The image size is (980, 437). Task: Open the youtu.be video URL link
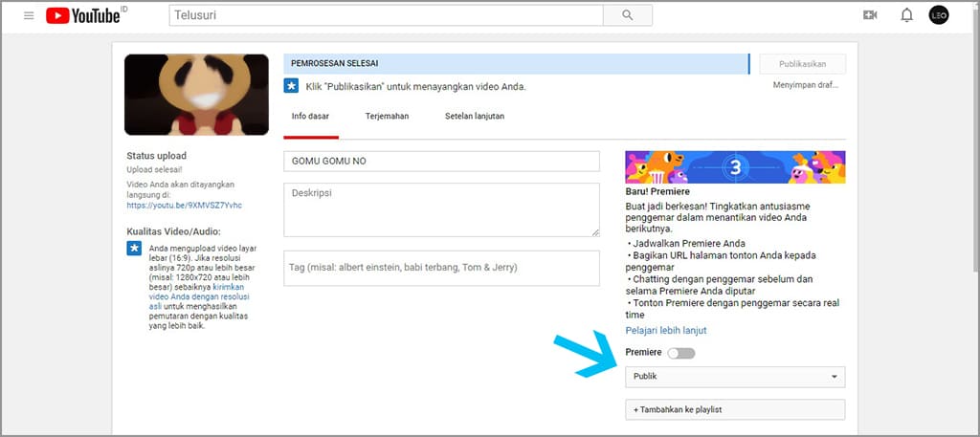184,205
